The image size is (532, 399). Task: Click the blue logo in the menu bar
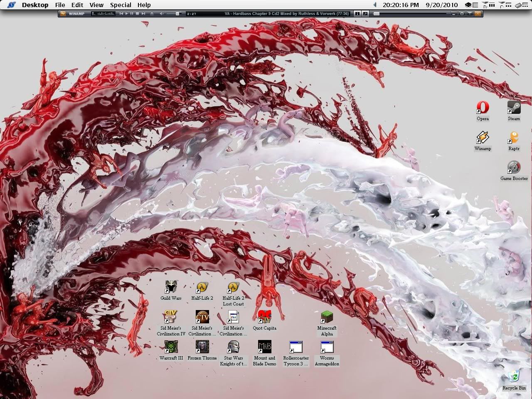(12, 5)
